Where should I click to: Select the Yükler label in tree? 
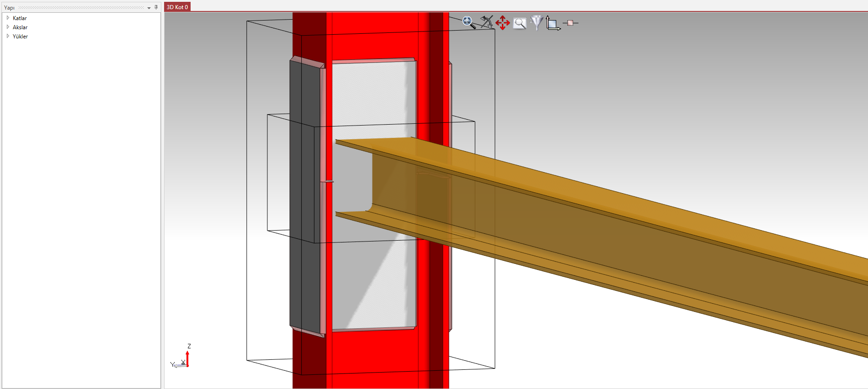20,37
